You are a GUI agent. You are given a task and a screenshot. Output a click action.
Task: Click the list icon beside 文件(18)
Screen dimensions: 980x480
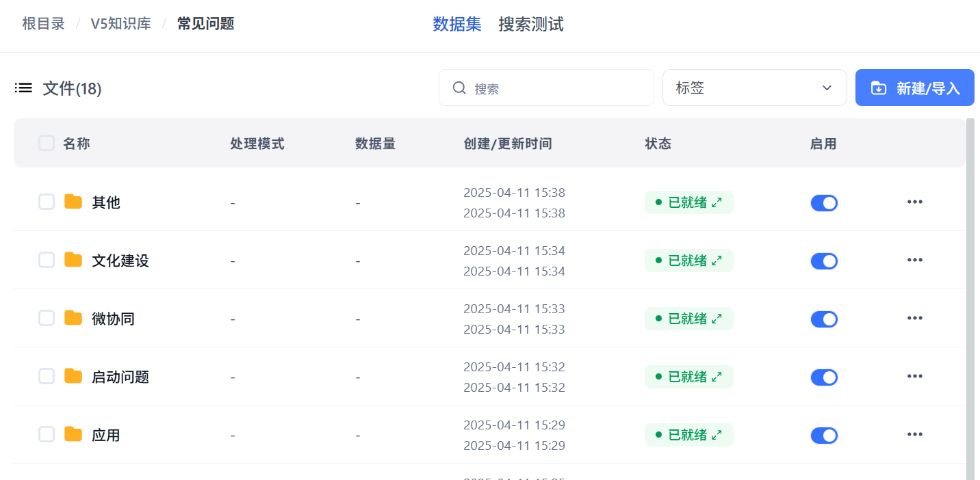tap(24, 88)
